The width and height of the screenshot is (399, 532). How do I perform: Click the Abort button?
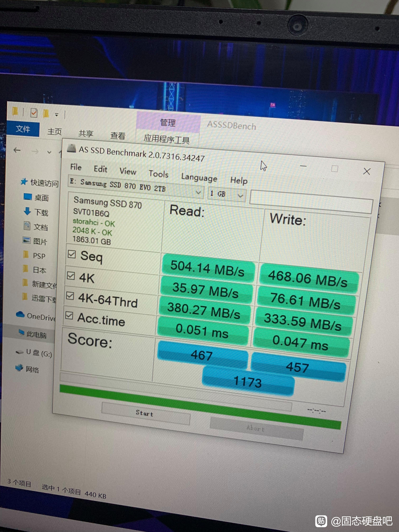[256, 429]
